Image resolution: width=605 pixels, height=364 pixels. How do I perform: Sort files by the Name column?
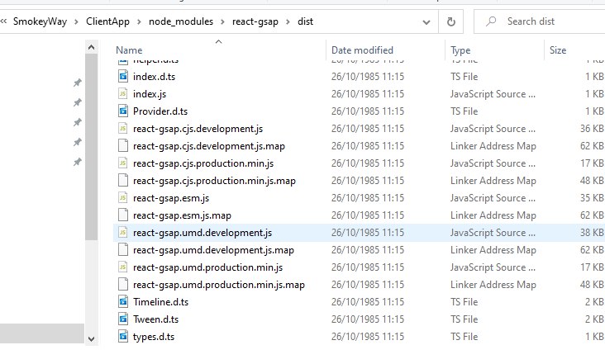click(129, 50)
